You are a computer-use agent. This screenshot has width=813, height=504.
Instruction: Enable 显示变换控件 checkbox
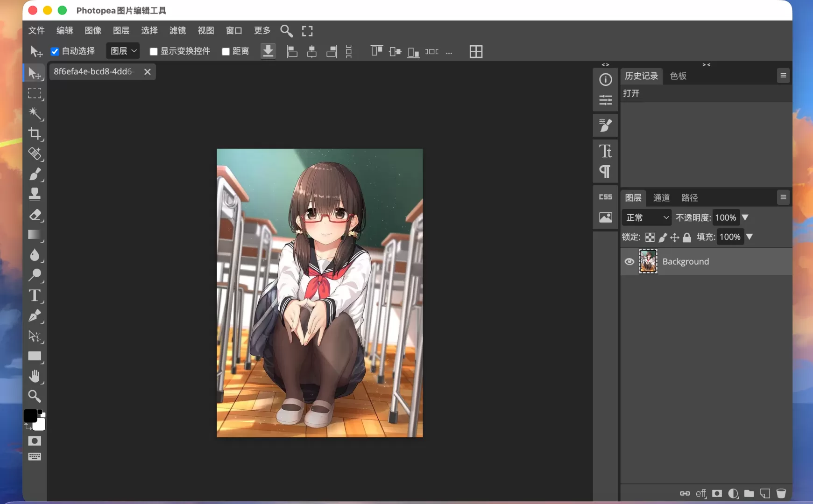click(154, 51)
